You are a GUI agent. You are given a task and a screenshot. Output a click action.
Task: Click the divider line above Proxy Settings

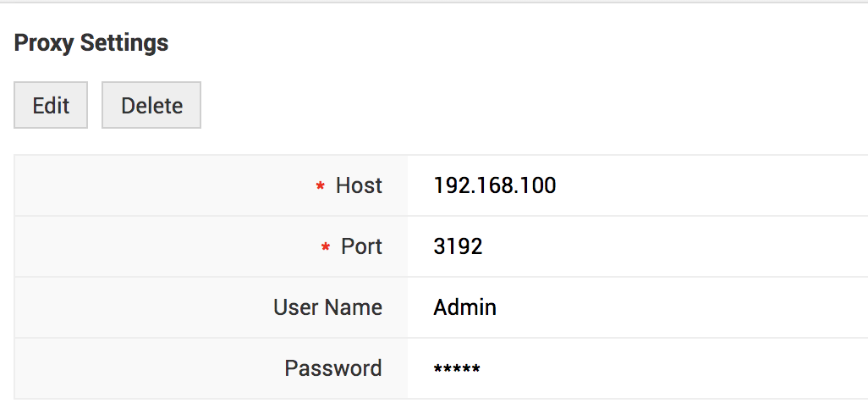tap(433, 3)
